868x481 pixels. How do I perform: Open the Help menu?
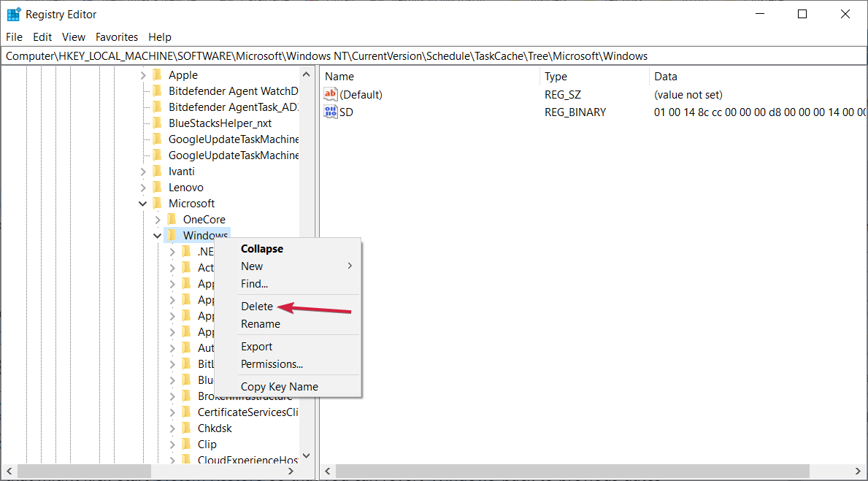point(160,37)
